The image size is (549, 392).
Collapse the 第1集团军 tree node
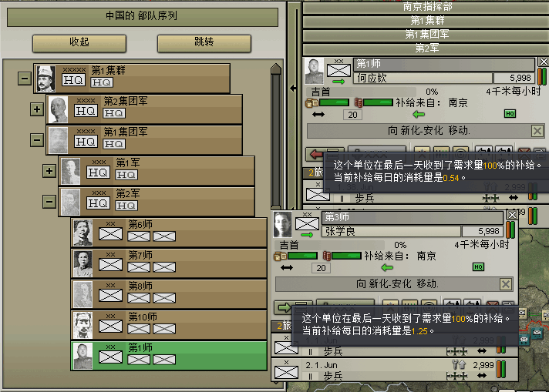(x=37, y=140)
